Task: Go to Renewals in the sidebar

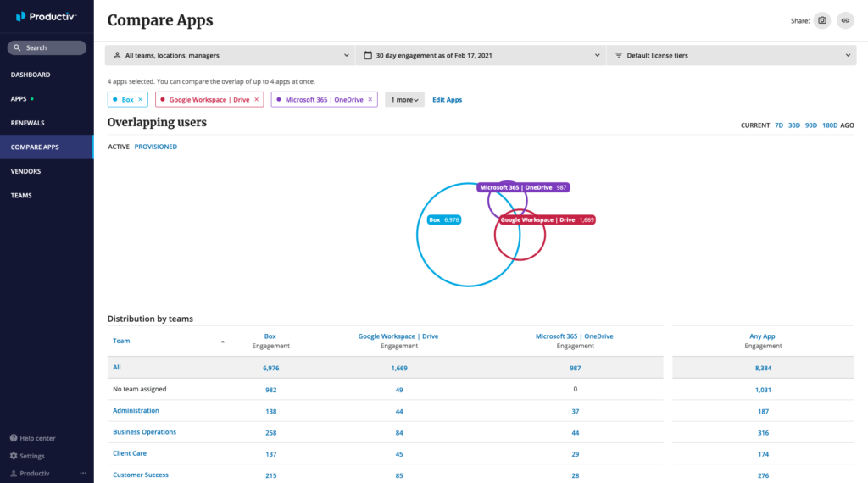Action: pos(28,123)
